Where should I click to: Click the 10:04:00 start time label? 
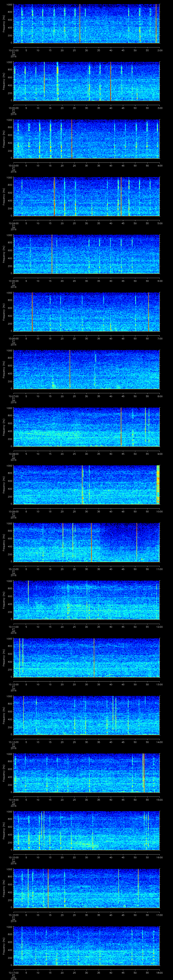[14, 223]
